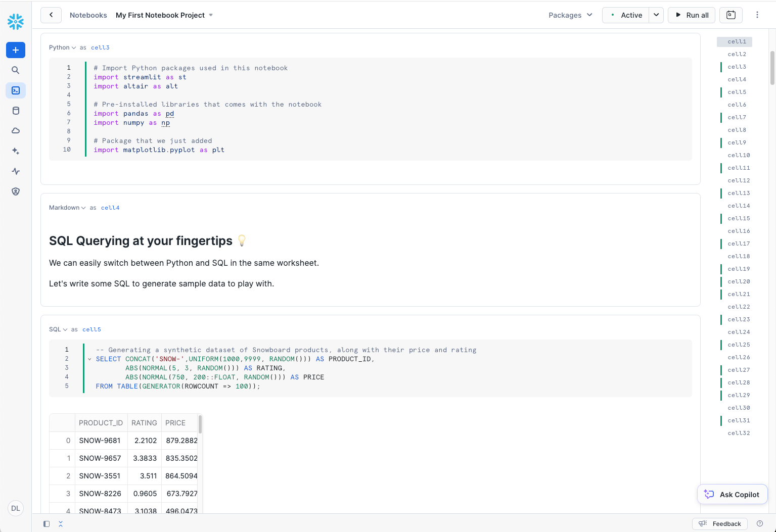Click the blue plus Create button

click(x=16, y=50)
